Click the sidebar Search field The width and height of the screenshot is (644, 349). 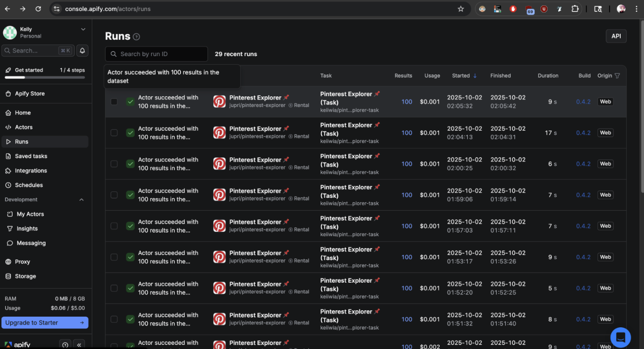coord(38,51)
